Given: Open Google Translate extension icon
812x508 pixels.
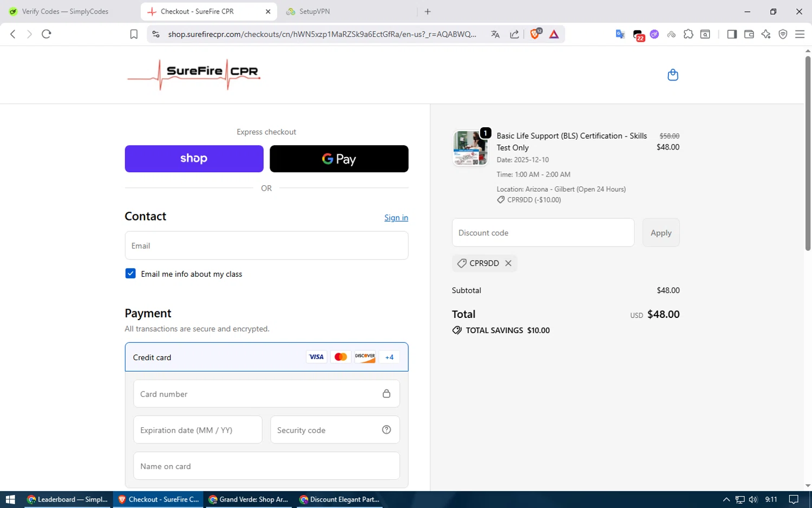Looking at the screenshot, I should (620, 34).
